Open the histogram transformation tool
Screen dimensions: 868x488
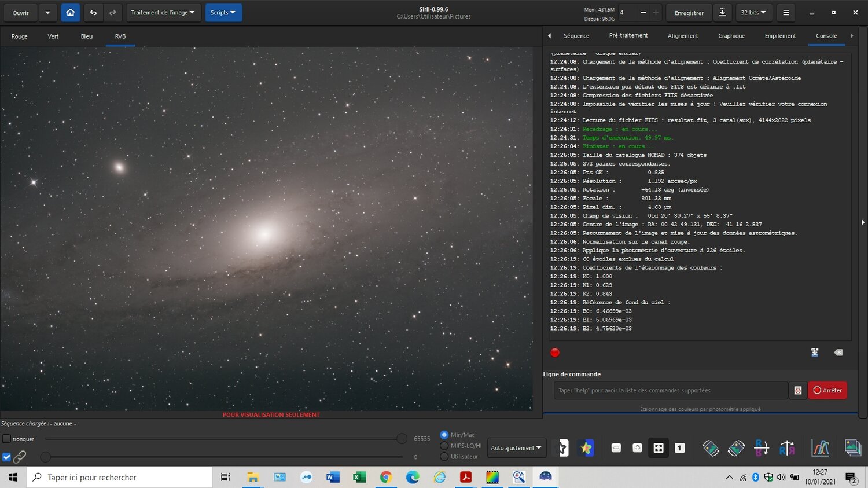(x=820, y=448)
